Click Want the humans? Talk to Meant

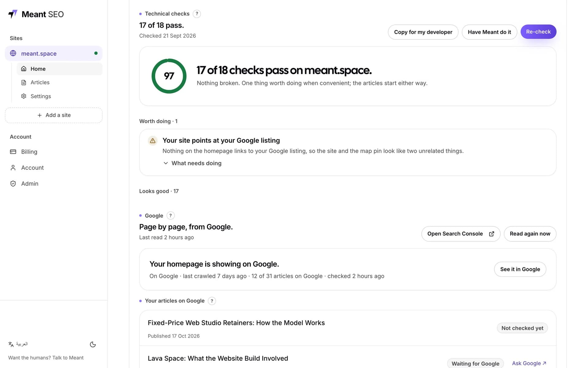pyautogui.click(x=46, y=358)
